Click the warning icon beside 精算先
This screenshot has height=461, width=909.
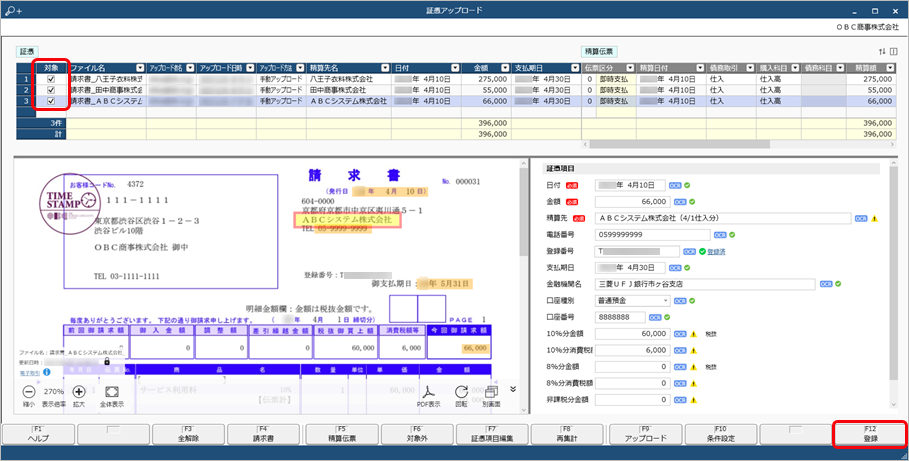coord(874,219)
